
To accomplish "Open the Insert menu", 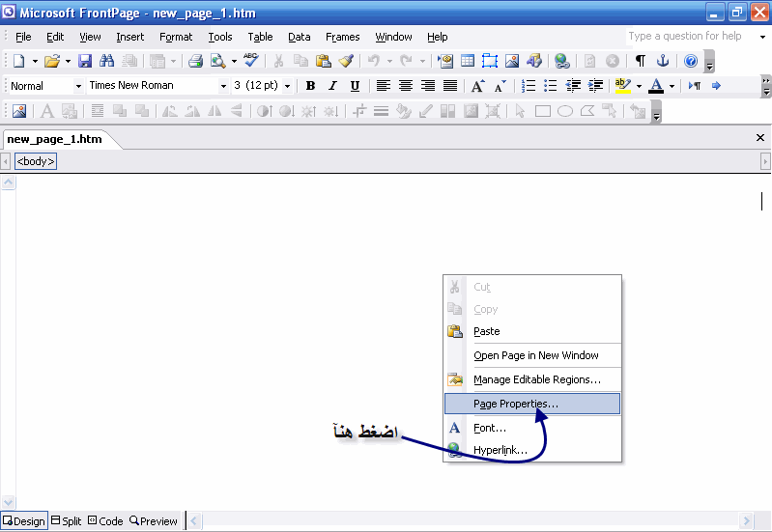I will coord(130,37).
